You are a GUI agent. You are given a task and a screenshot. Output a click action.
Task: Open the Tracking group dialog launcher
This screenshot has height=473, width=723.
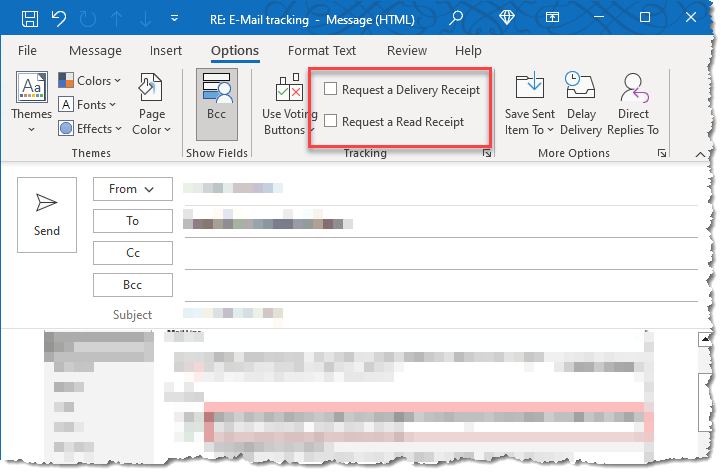coord(487,154)
